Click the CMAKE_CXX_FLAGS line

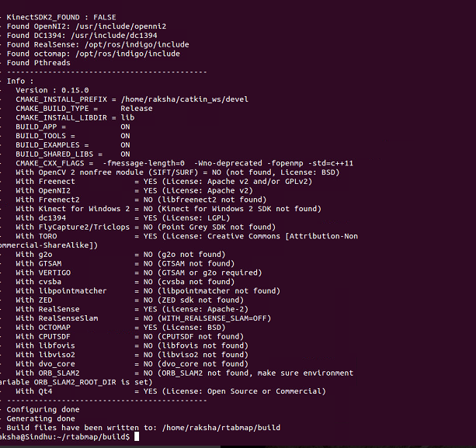[x=184, y=163]
